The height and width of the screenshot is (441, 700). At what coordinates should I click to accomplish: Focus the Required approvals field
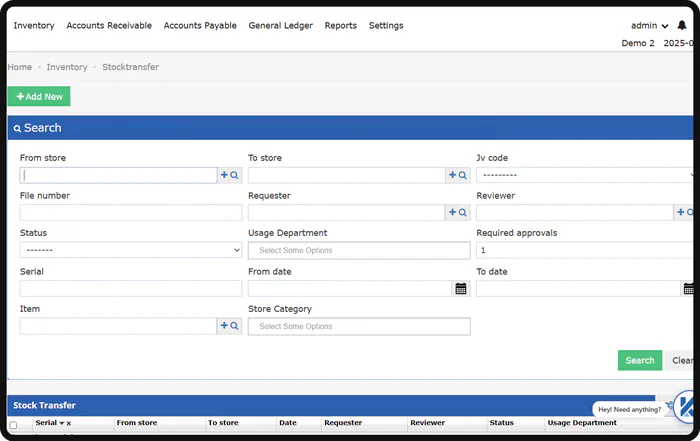(585, 250)
